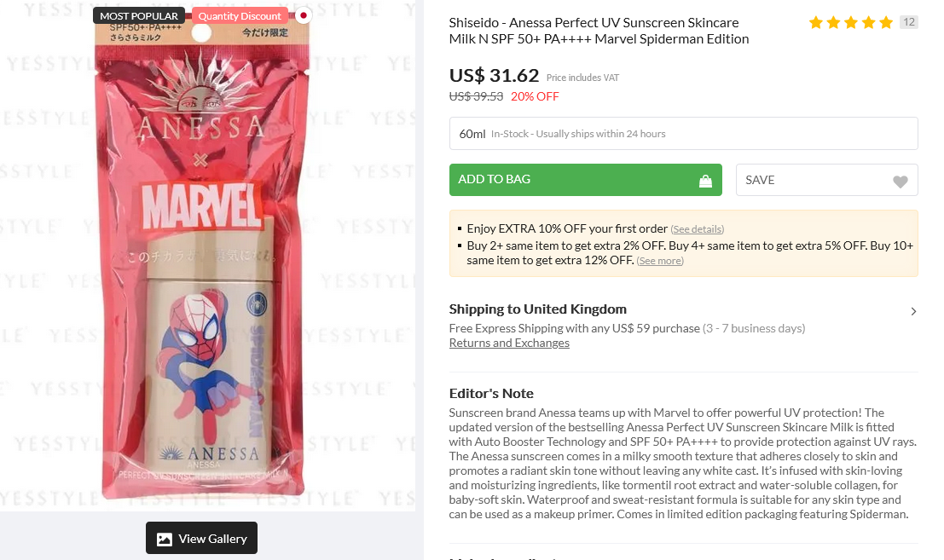Open the review count badge showing 12
Screen dimensions: 944x560
908,22
